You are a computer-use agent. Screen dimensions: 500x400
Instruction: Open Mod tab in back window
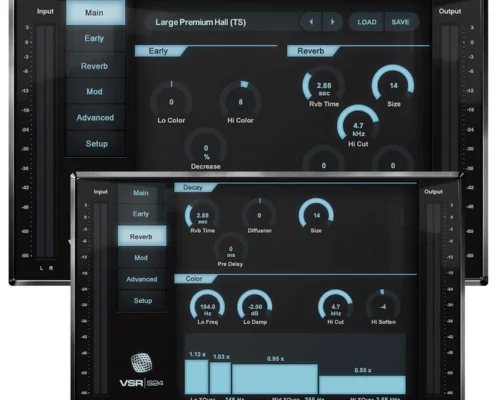coord(95,91)
